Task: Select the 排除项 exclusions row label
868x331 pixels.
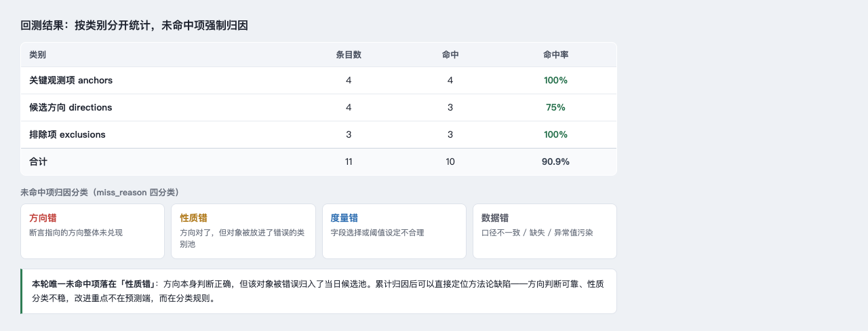Action: [67, 134]
